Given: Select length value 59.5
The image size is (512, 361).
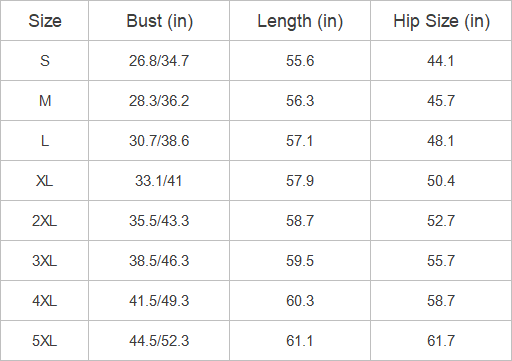Looking at the screenshot, I should 300,261.
